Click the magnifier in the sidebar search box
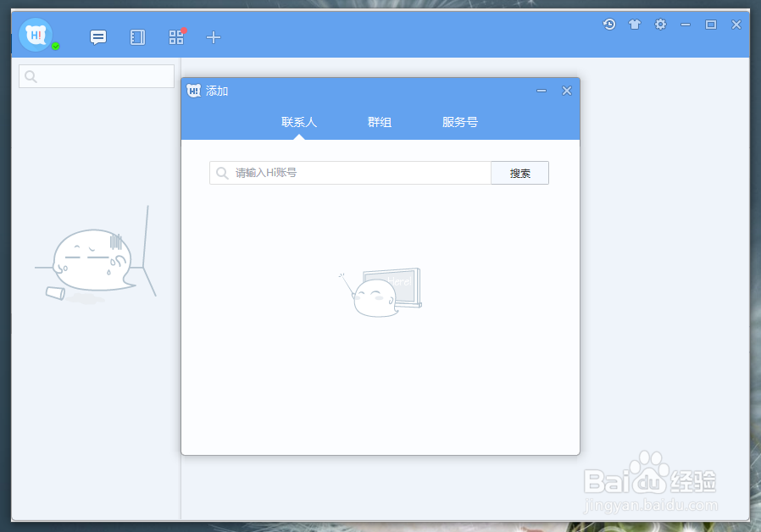Screen dimensions: 761x532 pyautogui.click(x=29, y=76)
